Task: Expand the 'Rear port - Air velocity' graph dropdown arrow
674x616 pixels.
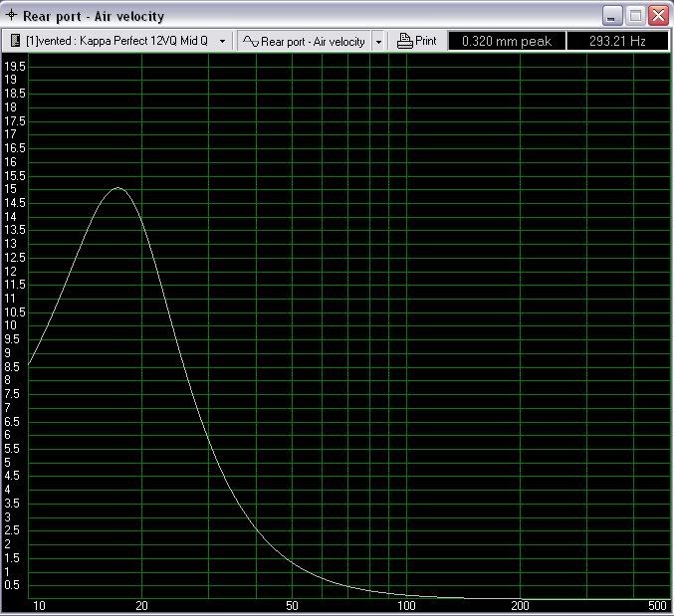Action: (x=378, y=42)
